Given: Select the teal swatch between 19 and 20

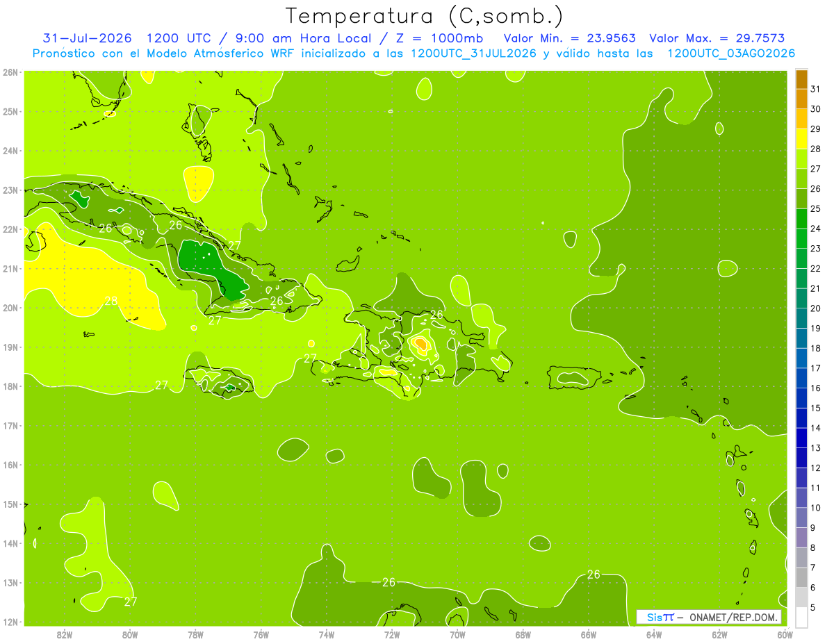Looking at the screenshot, I should click(801, 318).
